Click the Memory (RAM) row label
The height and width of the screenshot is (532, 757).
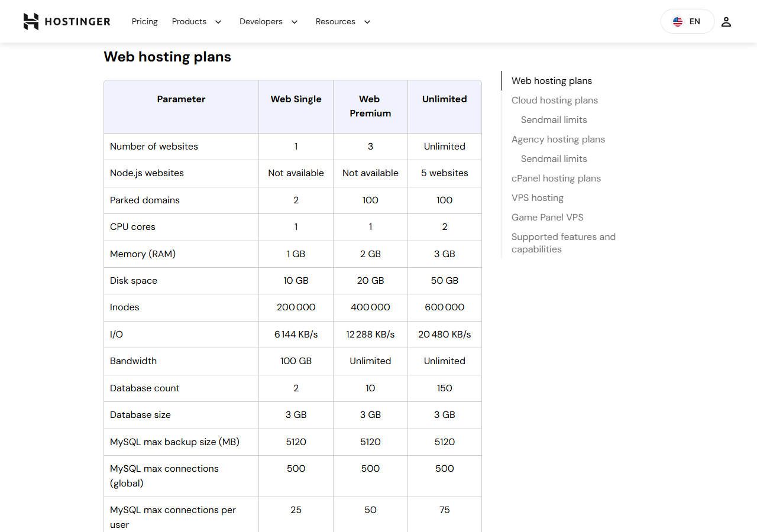pyautogui.click(x=143, y=254)
